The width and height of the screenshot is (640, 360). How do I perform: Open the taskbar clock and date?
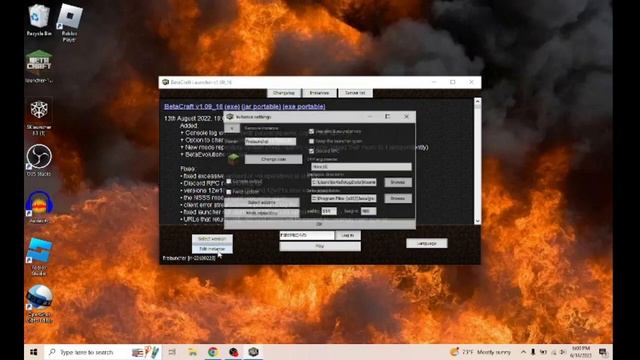click(x=581, y=352)
